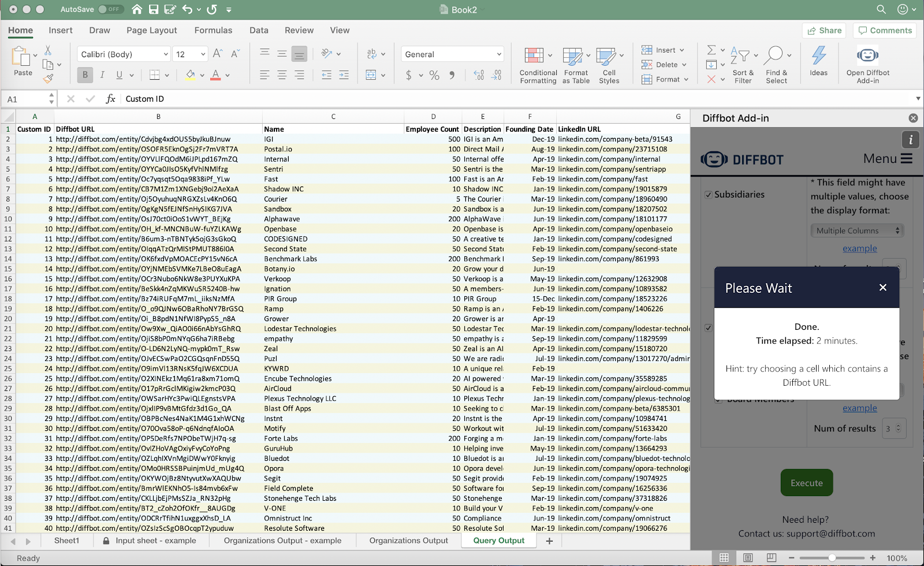Open the Diffbot hamburger Menu
The width and height of the screenshot is (924, 566).
[888, 158]
